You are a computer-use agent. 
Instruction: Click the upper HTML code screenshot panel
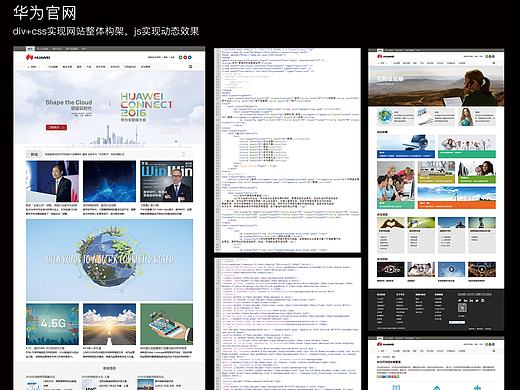pyautogui.click(x=287, y=150)
